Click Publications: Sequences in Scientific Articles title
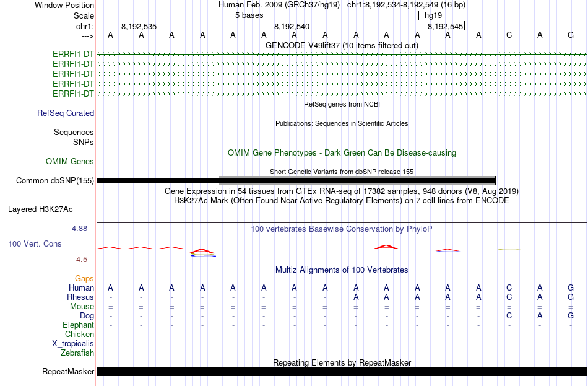 [x=342, y=123]
